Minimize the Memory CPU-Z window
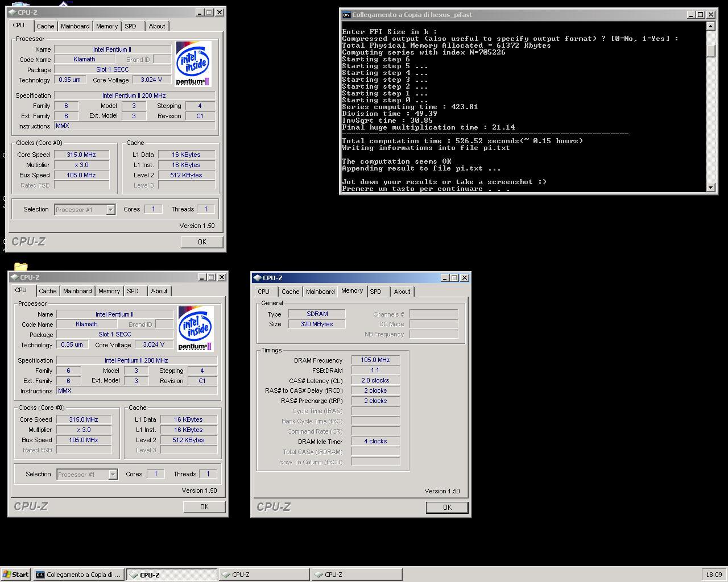The image size is (728, 582). 445,278
